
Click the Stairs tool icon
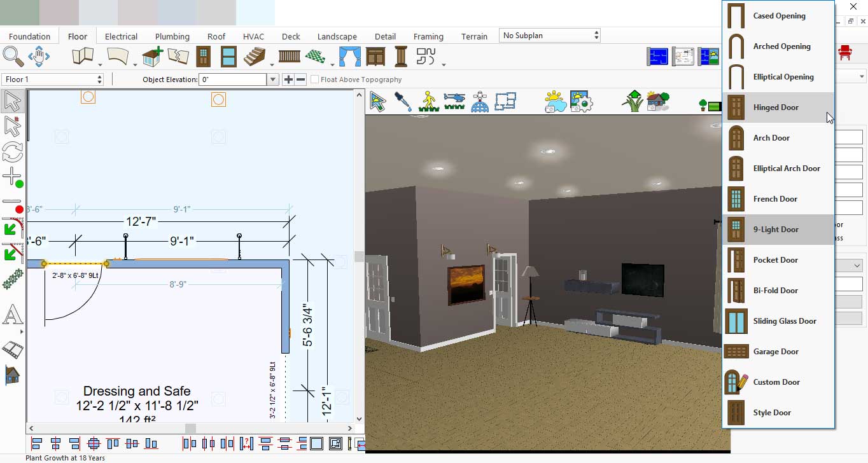tap(255, 57)
